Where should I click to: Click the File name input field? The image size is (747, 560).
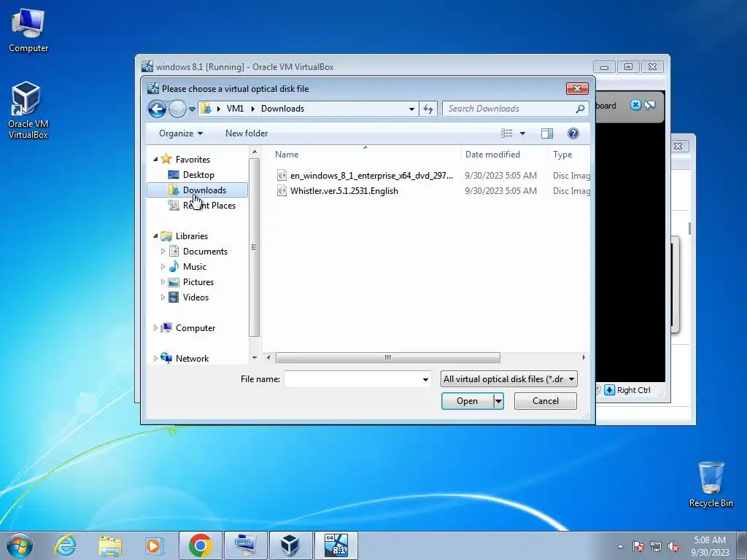click(x=352, y=379)
